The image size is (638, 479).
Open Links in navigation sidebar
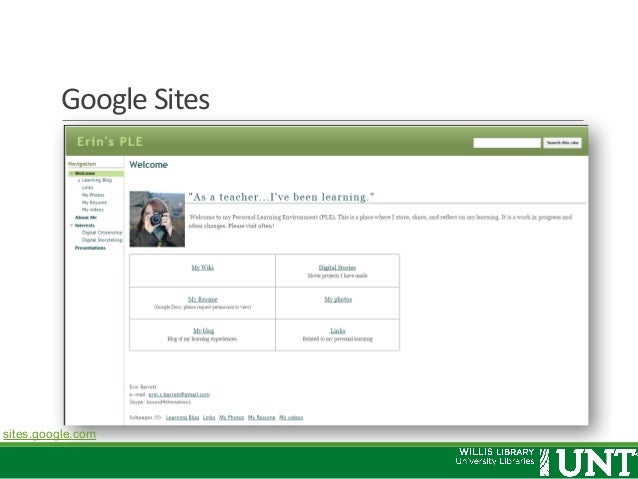87,188
